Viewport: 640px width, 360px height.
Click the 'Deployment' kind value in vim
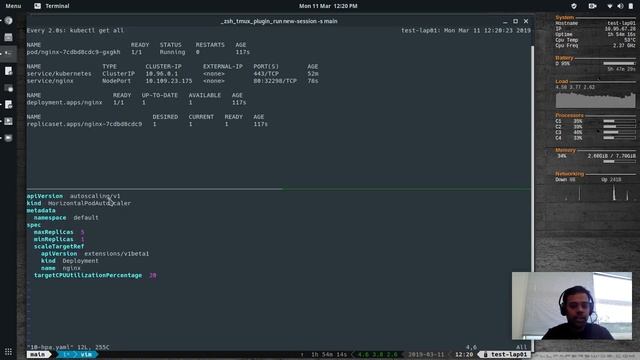pyautogui.click(x=80, y=261)
